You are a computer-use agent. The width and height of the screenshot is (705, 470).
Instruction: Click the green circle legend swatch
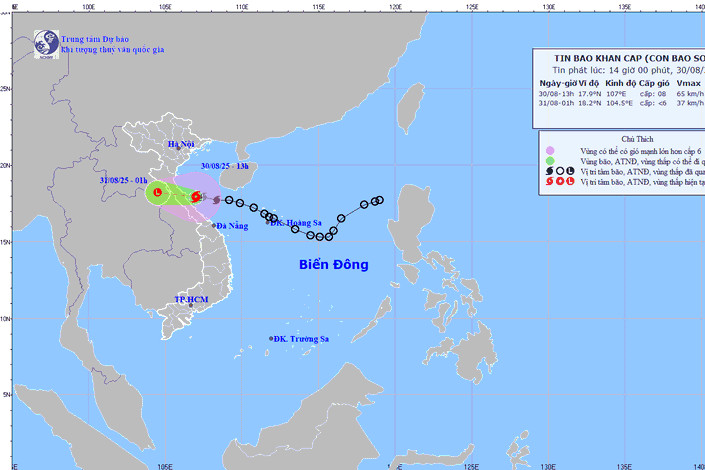(x=549, y=162)
